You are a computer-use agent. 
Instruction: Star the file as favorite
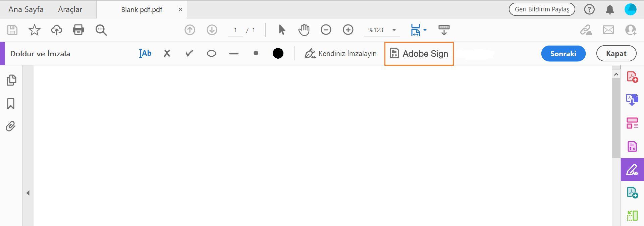pyautogui.click(x=34, y=30)
